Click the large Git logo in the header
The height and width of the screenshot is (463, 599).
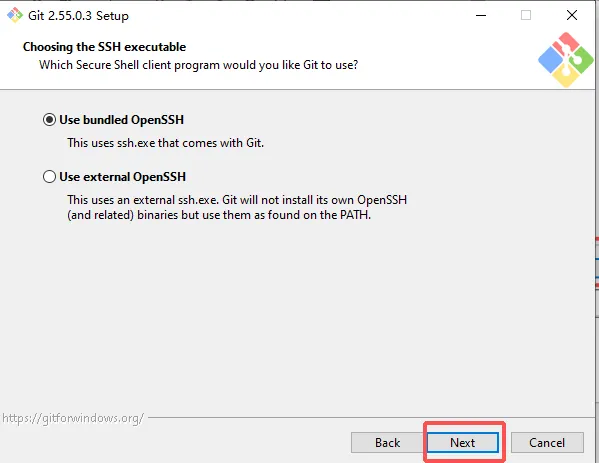point(566,60)
